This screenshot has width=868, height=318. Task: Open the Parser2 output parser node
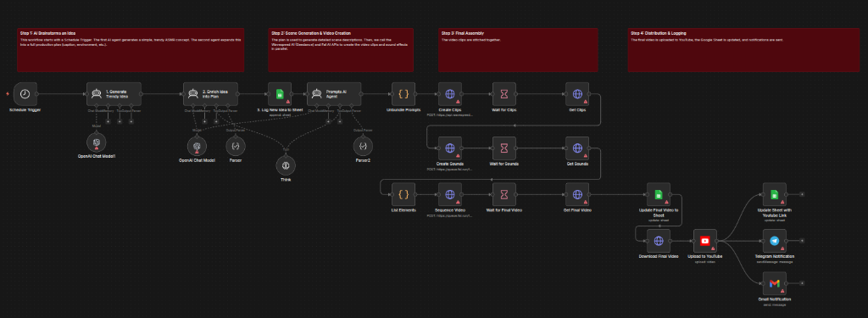(x=363, y=146)
